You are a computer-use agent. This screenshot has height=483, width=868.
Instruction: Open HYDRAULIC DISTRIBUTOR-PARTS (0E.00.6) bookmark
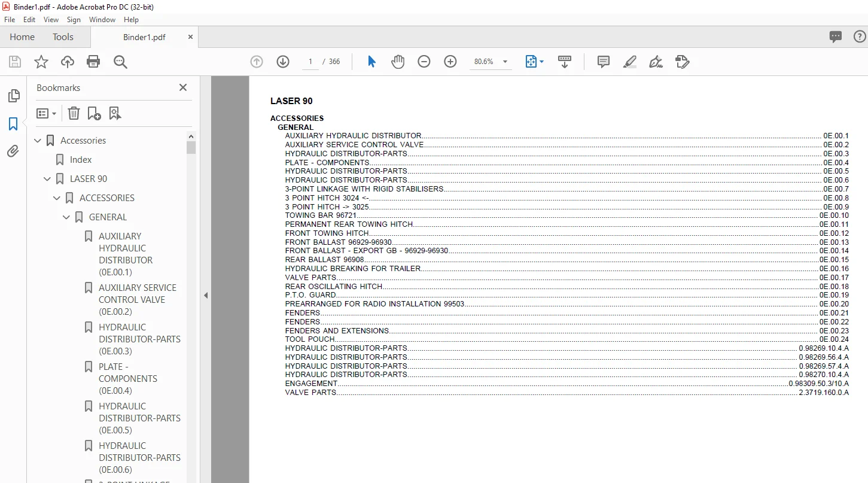(139, 458)
